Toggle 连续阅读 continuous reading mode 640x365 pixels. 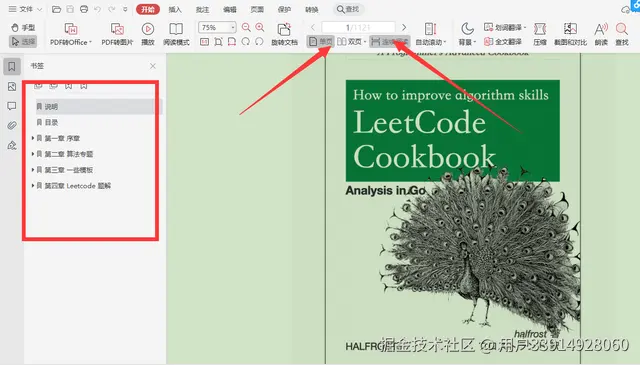click(x=389, y=42)
